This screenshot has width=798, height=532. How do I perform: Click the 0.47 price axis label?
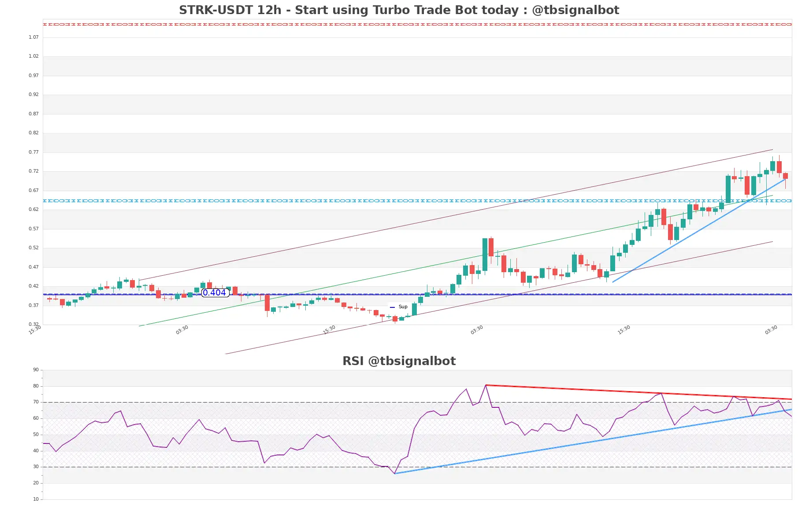point(33,267)
